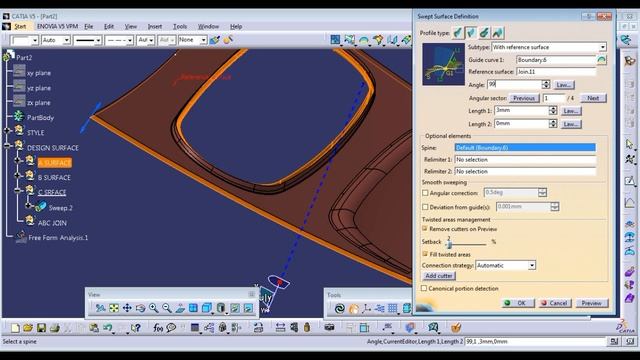Click the Zoom Out magnifier icon
The image size is (640, 360).
pos(167,308)
